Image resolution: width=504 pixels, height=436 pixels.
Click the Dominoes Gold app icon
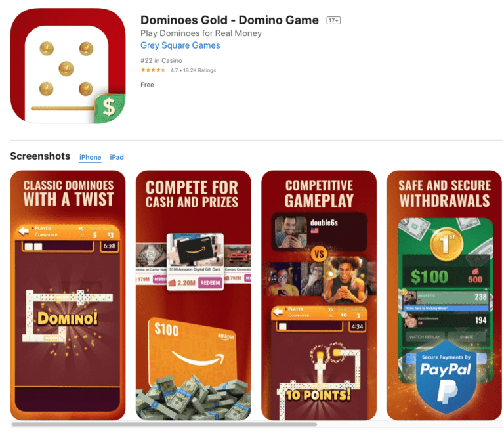pyautogui.click(x=68, y=66)
